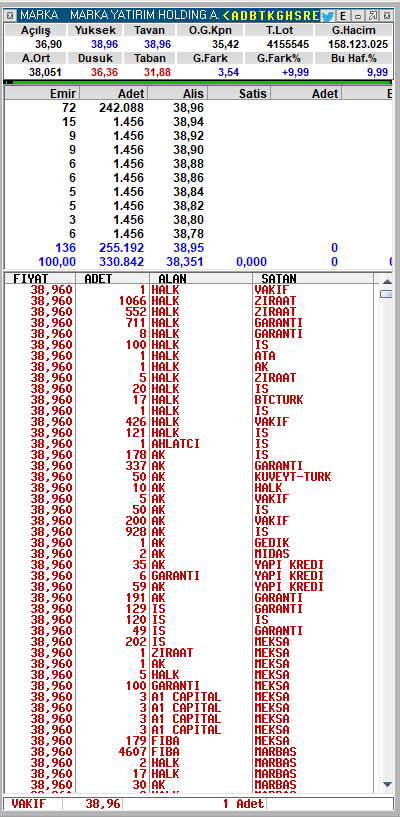Click the MARKA symbol code field in title bar
This screenshot has height=817, width=400.
[x=39, y=16]
